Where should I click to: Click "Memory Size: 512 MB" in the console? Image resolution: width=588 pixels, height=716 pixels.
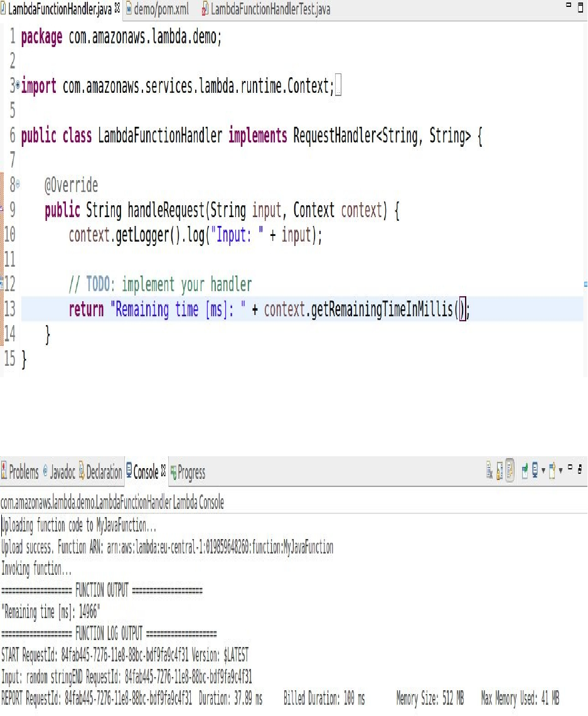click(430, 698)
